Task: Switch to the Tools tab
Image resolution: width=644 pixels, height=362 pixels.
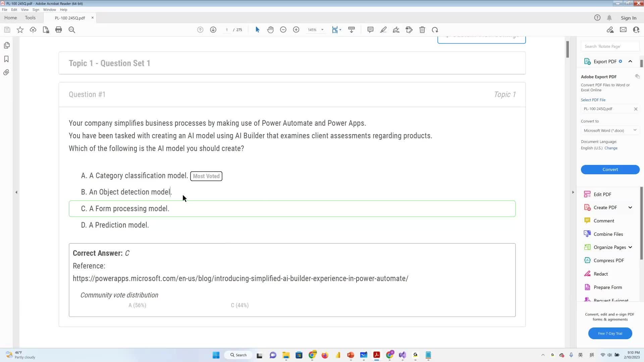Action: 30,18
